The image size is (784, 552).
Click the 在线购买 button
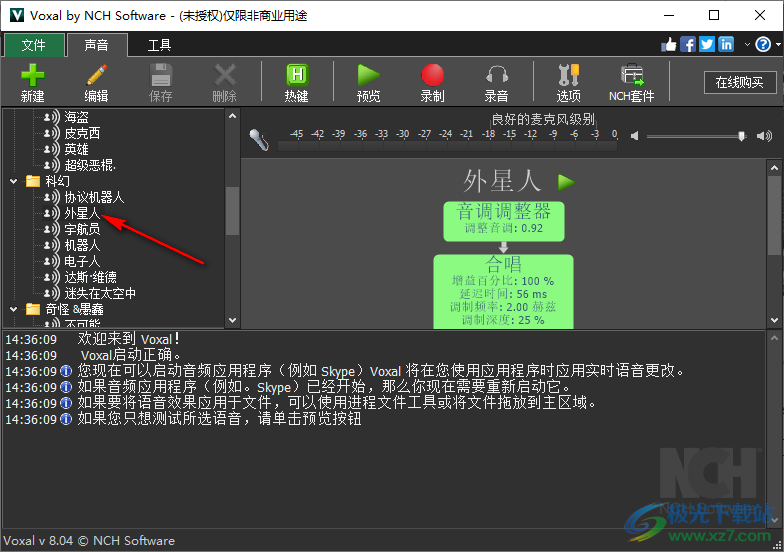pos(740,82)
